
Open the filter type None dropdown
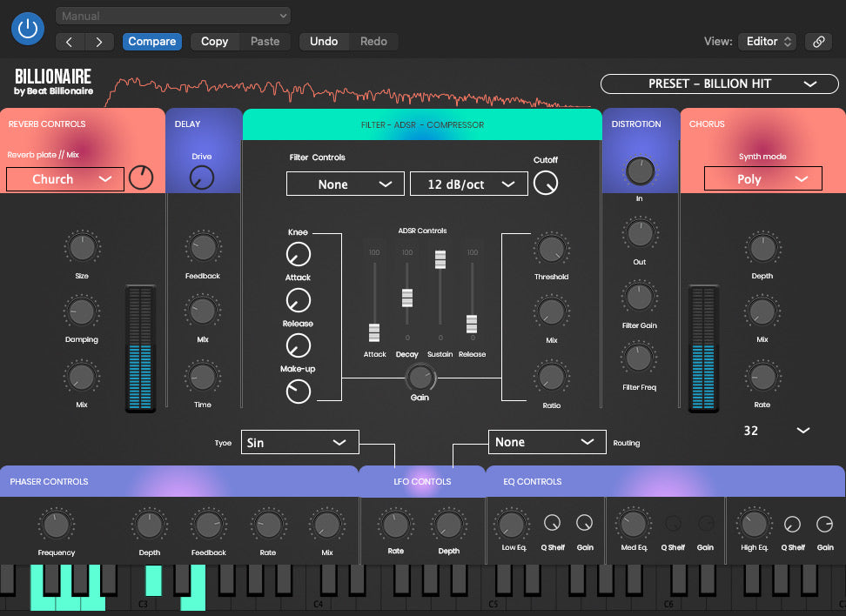346,184
